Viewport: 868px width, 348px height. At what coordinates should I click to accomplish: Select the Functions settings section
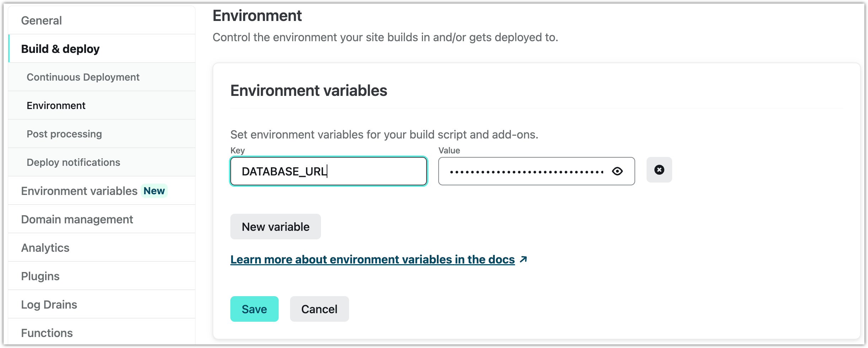(47, 333)
